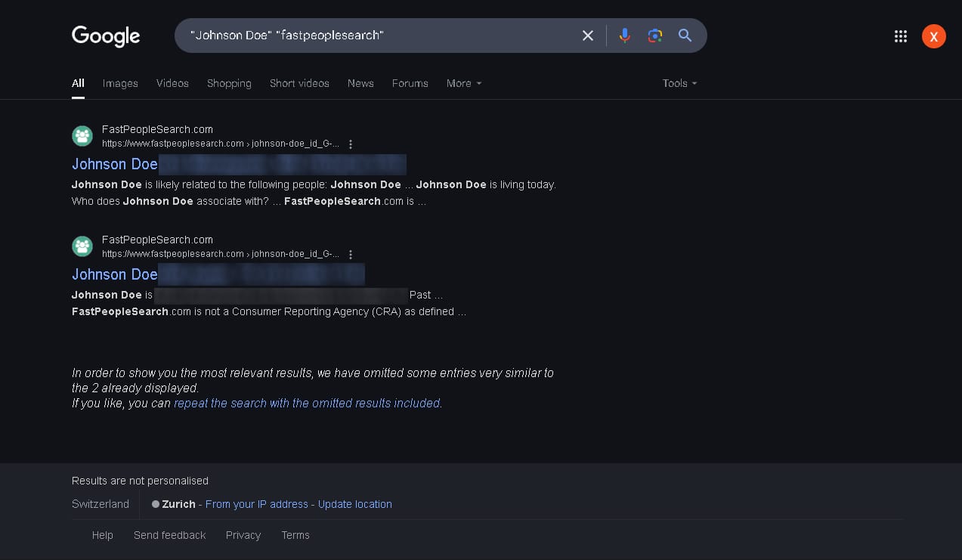Viewport: 962px width, 560px height.
Task: Open the Google apps grid
Action: pos(900,36)
